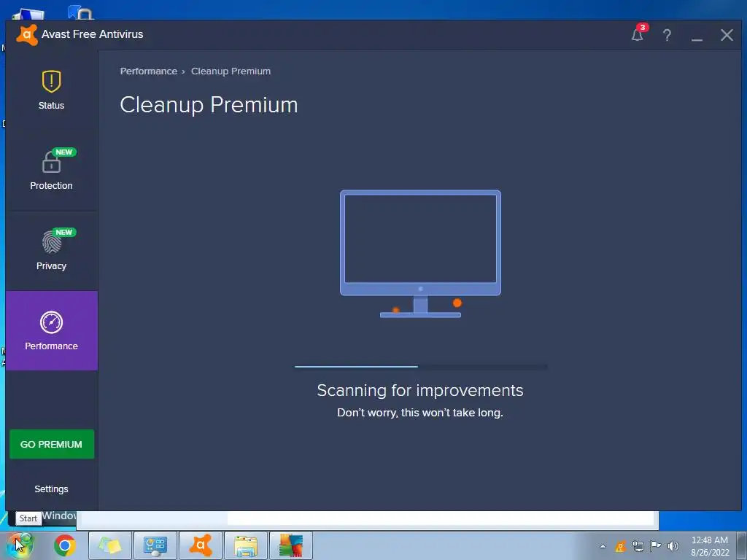The height and width of the screenshot is (560, 747).
Task: Select the Performance section
Action: [x=52, y=330]
